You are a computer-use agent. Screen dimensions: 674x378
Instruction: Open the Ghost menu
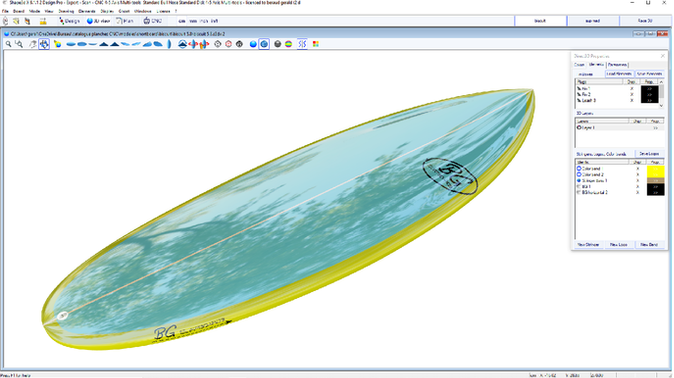click(x=124, y=11)
